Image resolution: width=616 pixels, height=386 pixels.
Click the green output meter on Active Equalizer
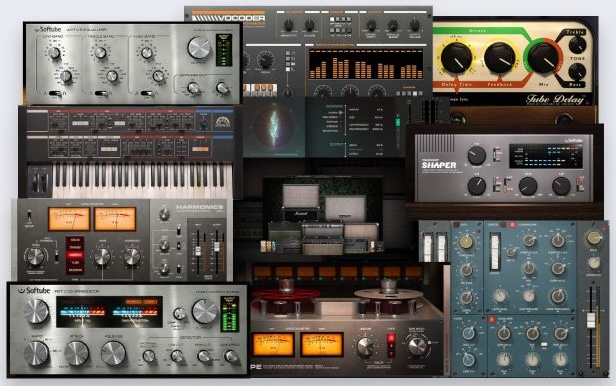[x=224, y=50]
